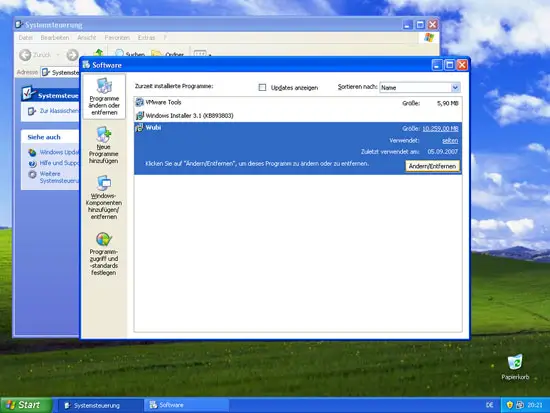The height and width of the screenshot is (413, 550).
Task: Open Windows-Komponenten hinzufügen/entfernen
Action: coord(103,198)
